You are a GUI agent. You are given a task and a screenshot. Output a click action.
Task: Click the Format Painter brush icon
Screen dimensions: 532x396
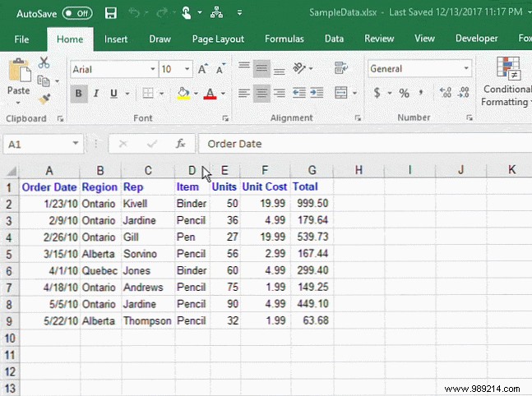[44, 99]
